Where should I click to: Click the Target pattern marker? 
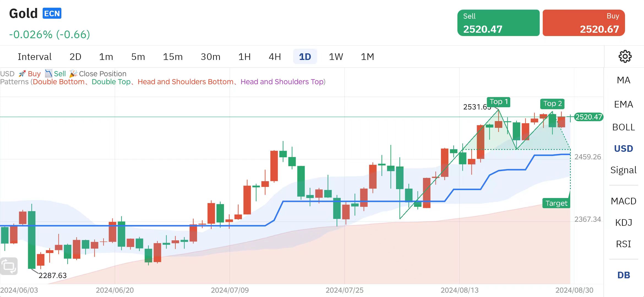(556, 203)
